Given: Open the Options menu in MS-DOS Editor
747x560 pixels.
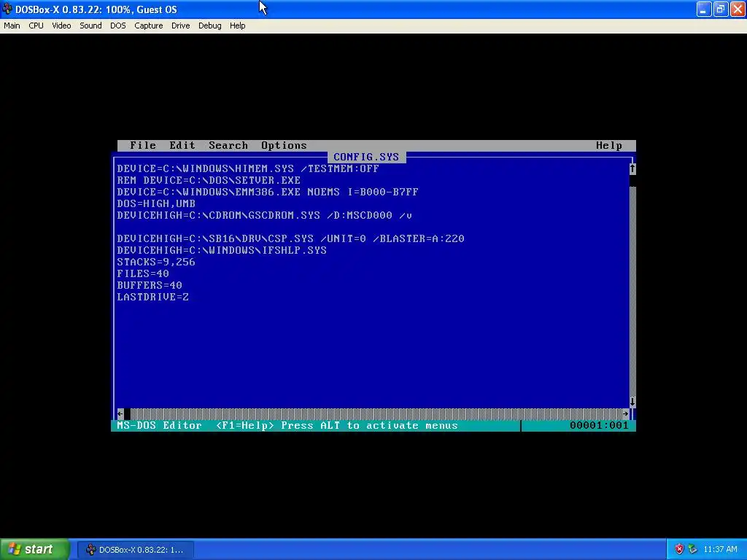Looking at the screenshot, I should (284, 146).
